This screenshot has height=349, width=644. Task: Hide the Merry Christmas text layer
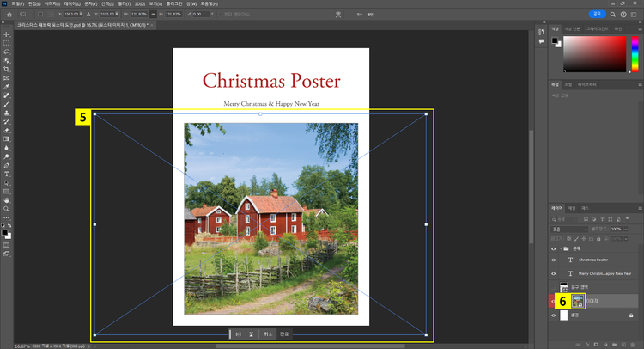tap(554, 272)
